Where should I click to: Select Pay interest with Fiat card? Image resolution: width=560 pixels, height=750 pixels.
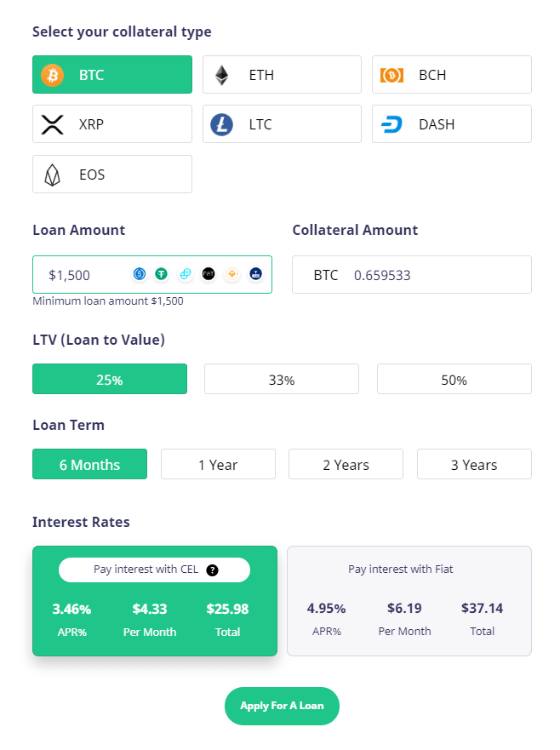click(409, 601)
